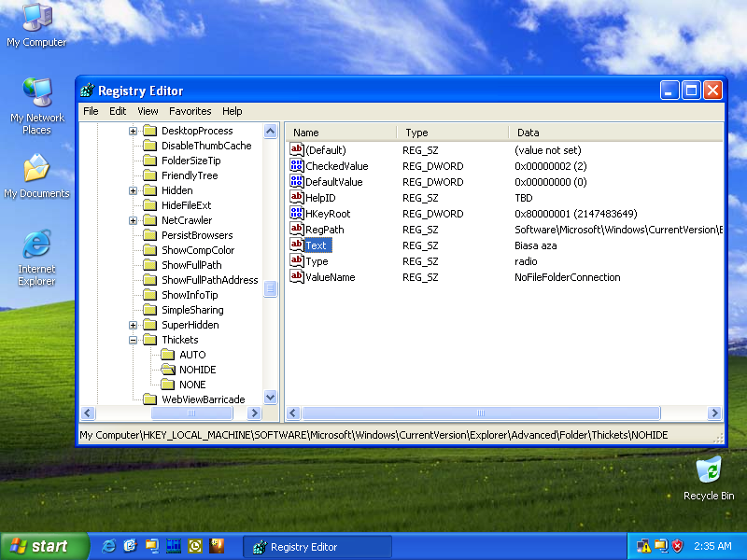Click the AUTO folder icon in tree

coord(167,355)
